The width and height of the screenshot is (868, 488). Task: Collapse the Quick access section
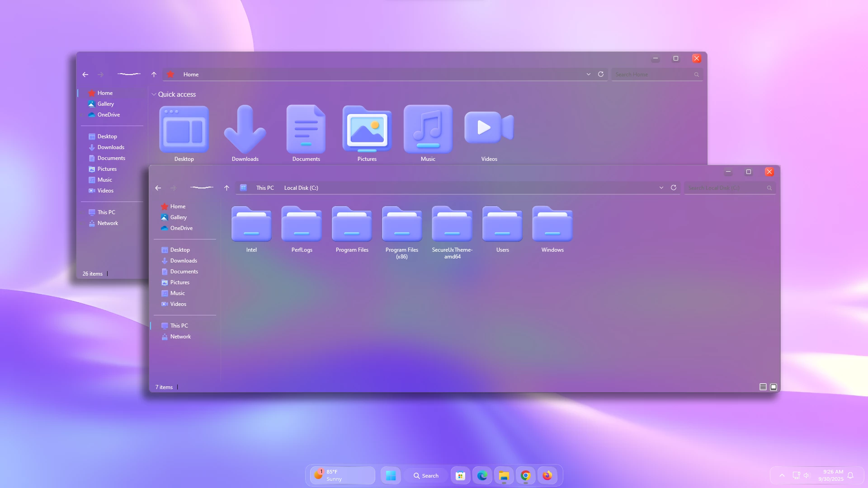coord(154,94)
